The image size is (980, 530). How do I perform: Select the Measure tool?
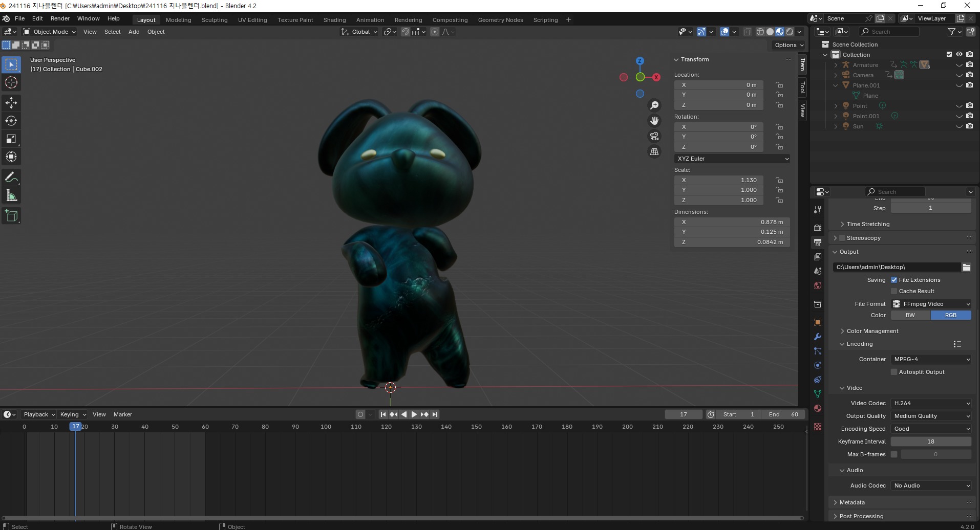pos(11,195)
